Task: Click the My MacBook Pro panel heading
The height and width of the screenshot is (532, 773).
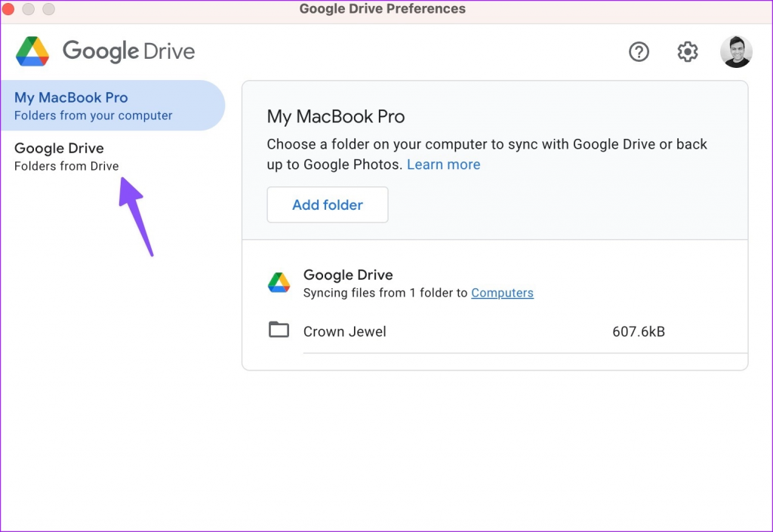Action: 336,117
